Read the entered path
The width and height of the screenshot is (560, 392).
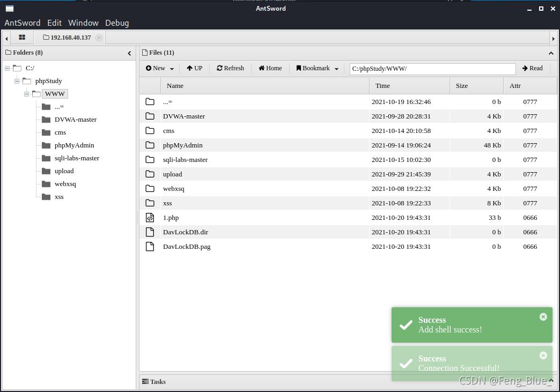pos(532,68)
